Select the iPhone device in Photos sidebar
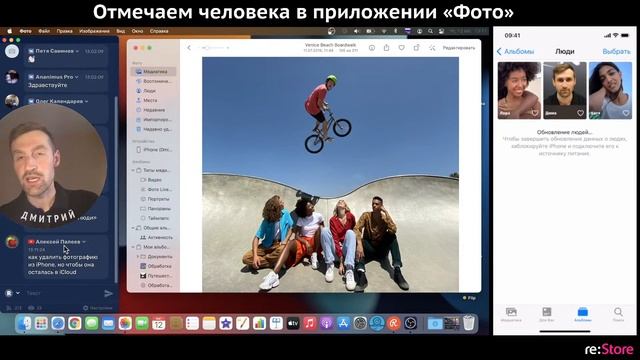Viewport: 640px width, 360px height. point(153,150)
